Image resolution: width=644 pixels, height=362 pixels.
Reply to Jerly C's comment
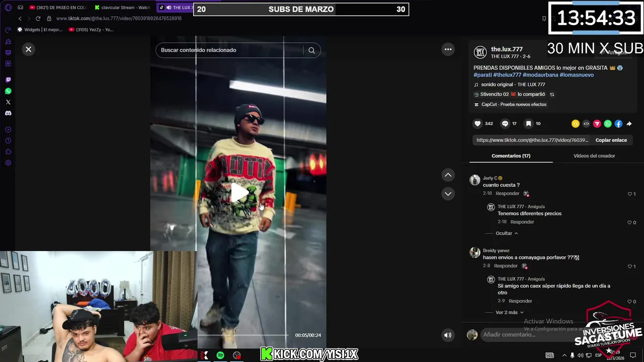coord(507,194)
